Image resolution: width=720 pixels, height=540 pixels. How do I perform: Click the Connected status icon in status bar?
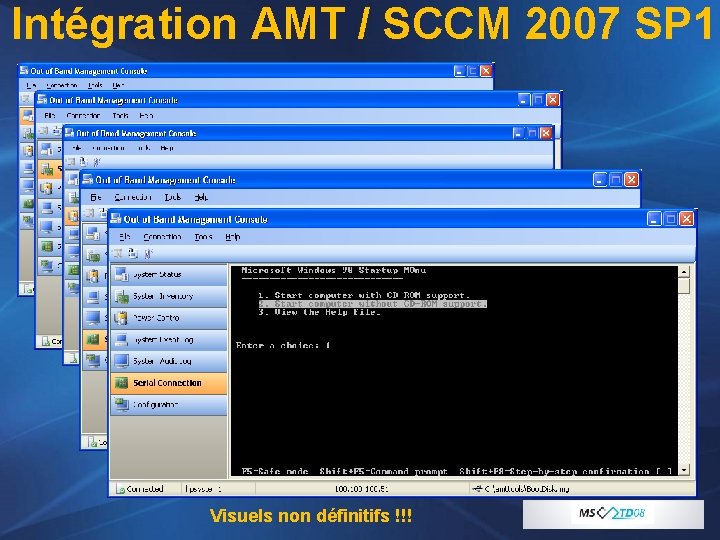[x=120, y=489]
